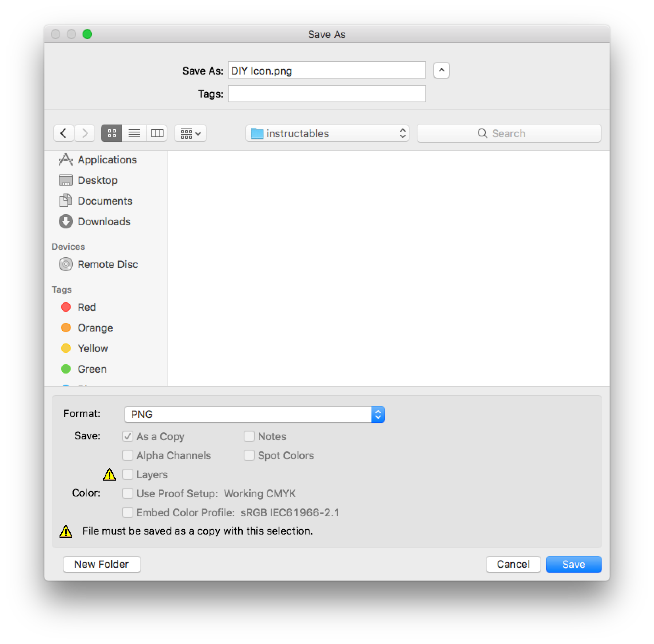This screenshot has height=644, width=654.
Task: Open the item grouping options dropdown
Action: tap(190, 133)
